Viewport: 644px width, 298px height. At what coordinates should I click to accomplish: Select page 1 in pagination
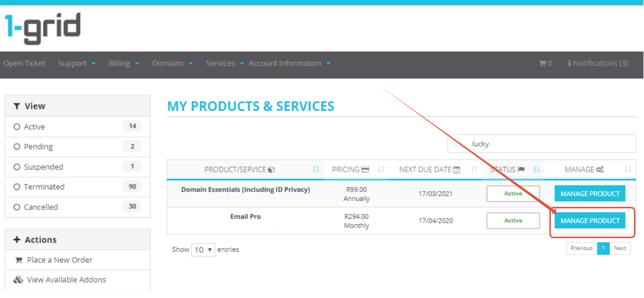(603, 248)
